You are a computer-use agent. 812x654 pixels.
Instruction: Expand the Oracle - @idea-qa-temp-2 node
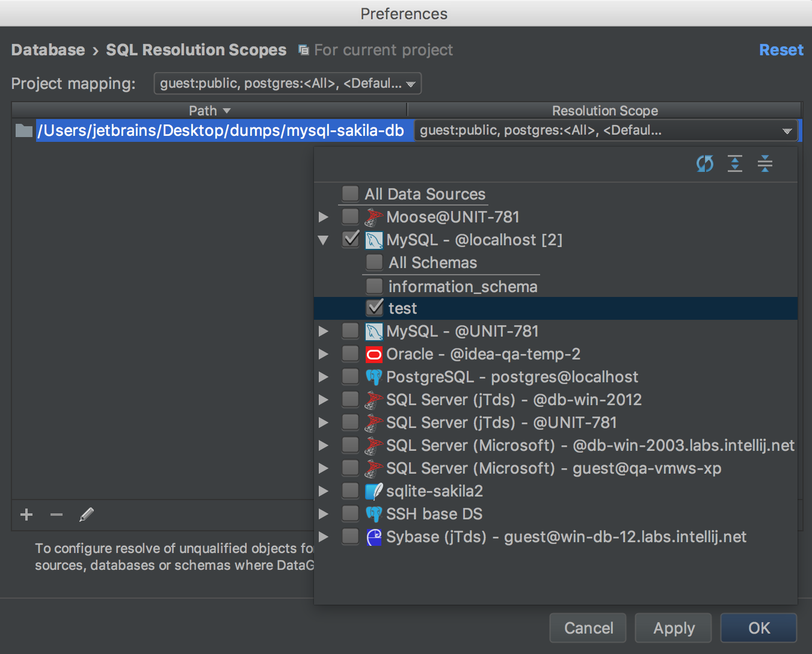[x=324, y=354]
